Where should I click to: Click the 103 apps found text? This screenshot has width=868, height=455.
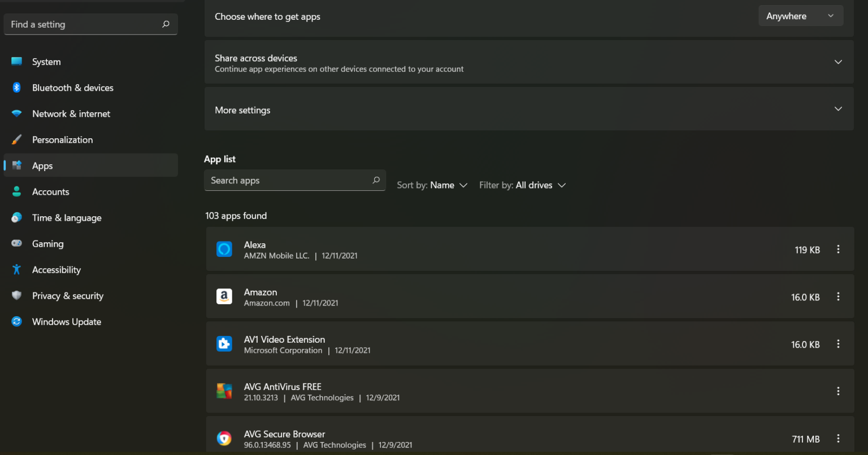click(x=236, y=216)
